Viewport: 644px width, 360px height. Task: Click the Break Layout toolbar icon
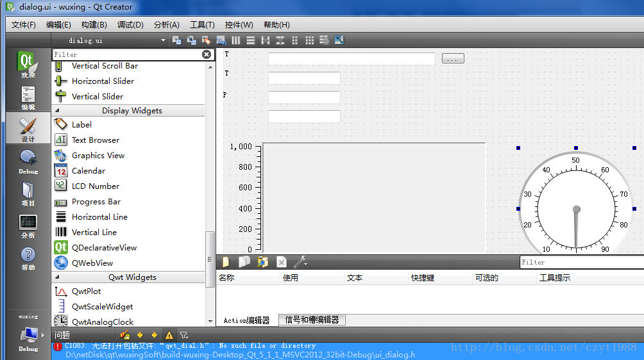324,40
